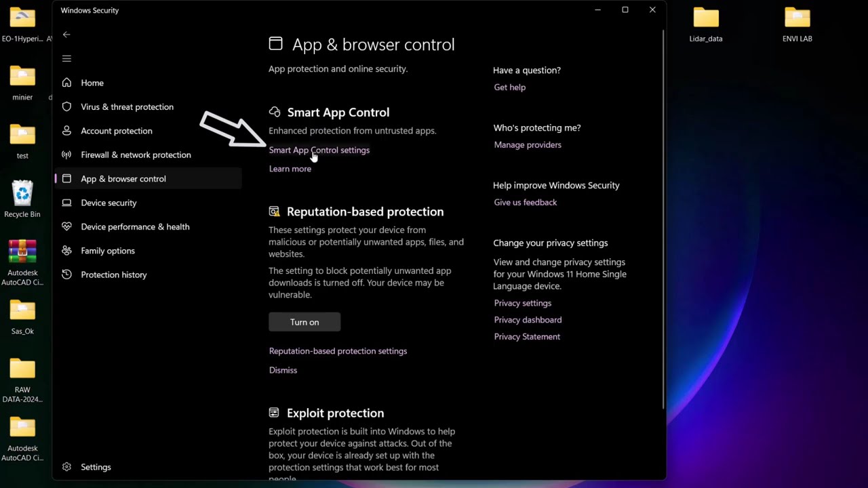The height and width of the screenshot is (488, 868).
Task: Click the Device performance & health heart icon
Action: point(66,226)
